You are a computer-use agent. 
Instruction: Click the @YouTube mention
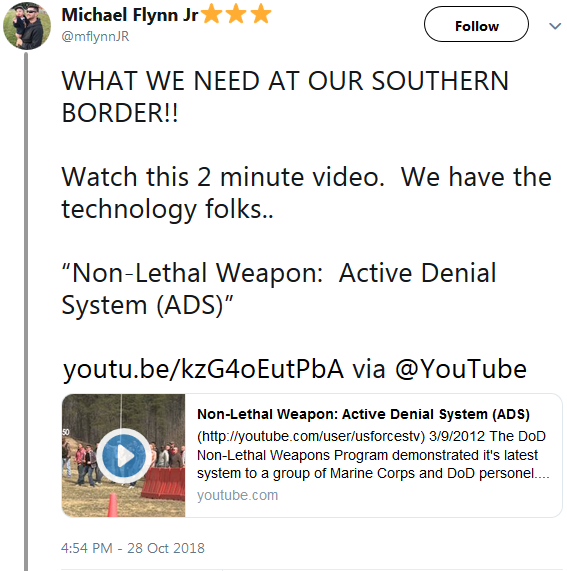[x=461, y=369]
